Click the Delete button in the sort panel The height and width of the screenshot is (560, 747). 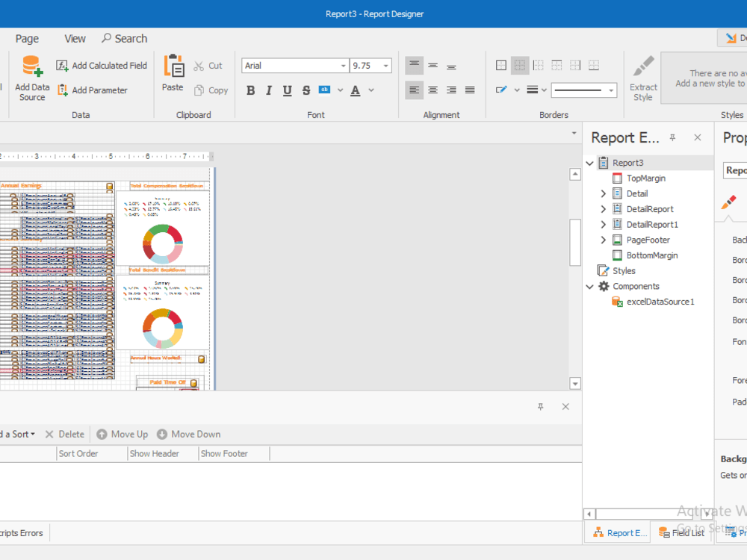(65, 434)
